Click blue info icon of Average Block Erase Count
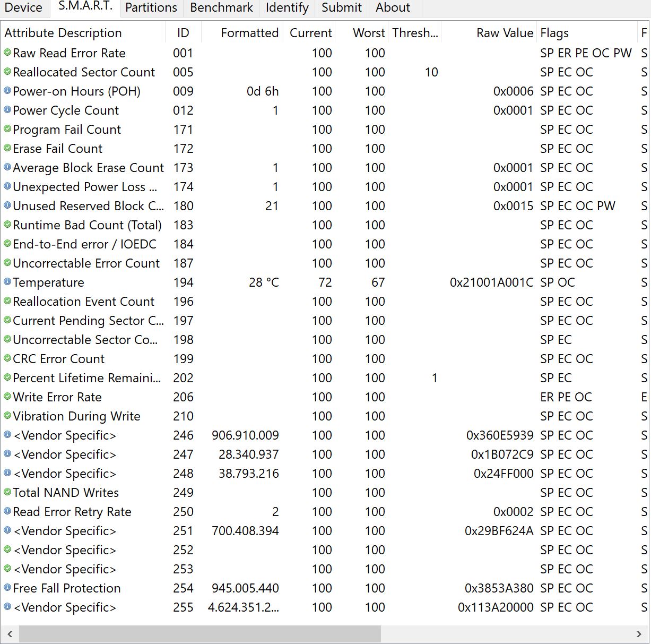Image resolution: width=651 pixels, height=644 pixels. point(7,167)
